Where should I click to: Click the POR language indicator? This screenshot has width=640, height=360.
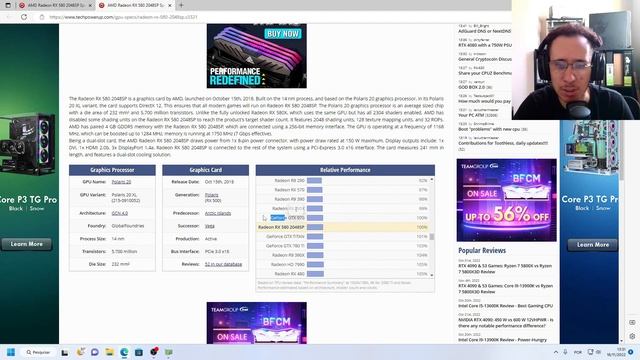578,352
